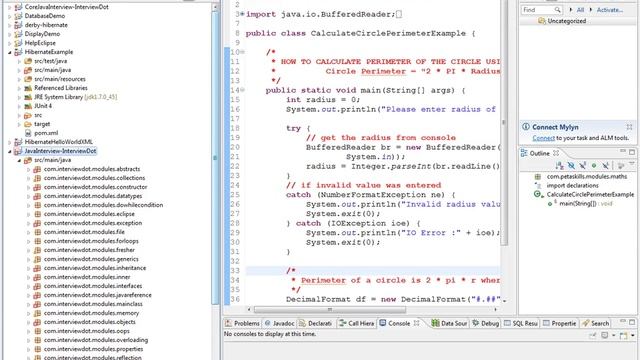Toggle Hide Non-Public Members in Outline toolbar

[594, 165]
